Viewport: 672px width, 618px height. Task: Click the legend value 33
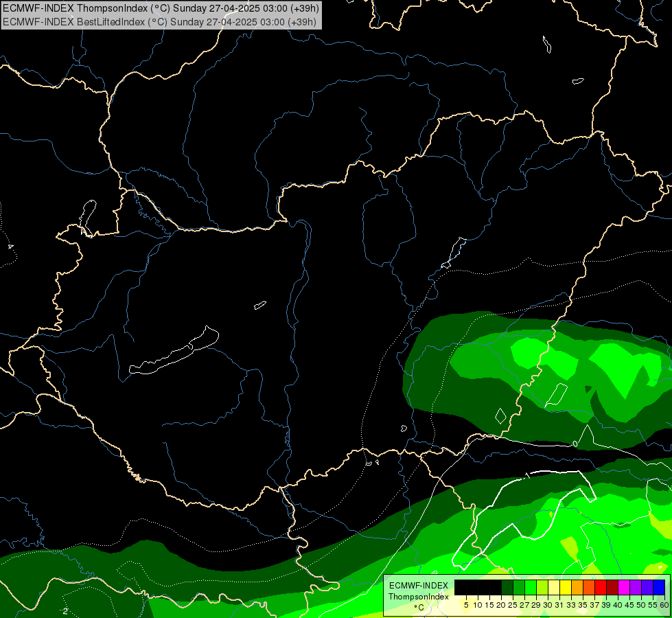pos(571,605)
